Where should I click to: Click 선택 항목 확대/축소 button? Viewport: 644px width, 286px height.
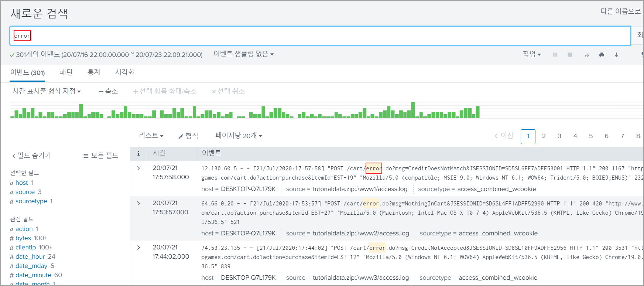165,91
